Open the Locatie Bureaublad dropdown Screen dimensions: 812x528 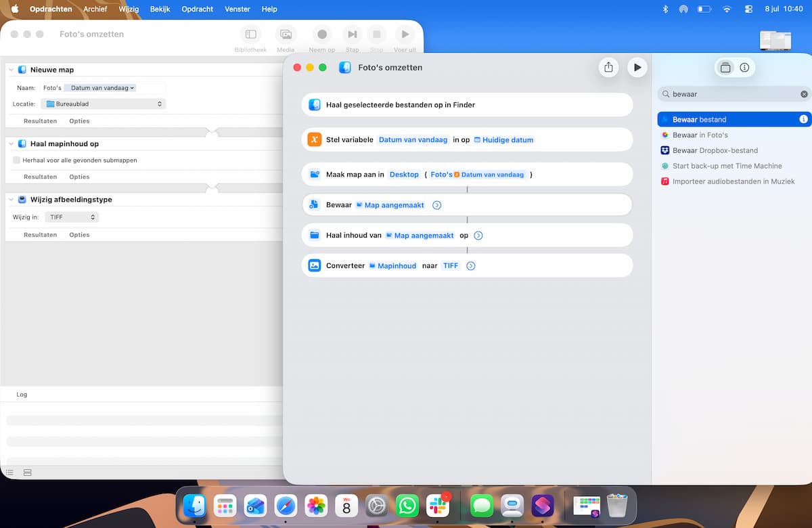click(103, 104)
